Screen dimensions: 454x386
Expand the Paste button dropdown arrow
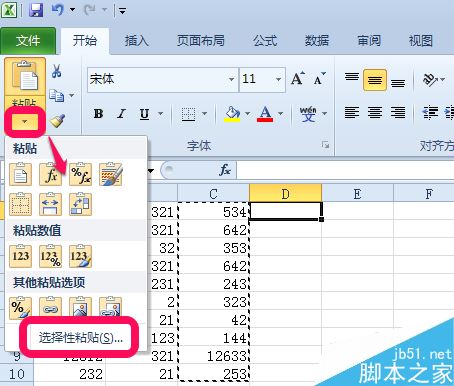[25, 122]
